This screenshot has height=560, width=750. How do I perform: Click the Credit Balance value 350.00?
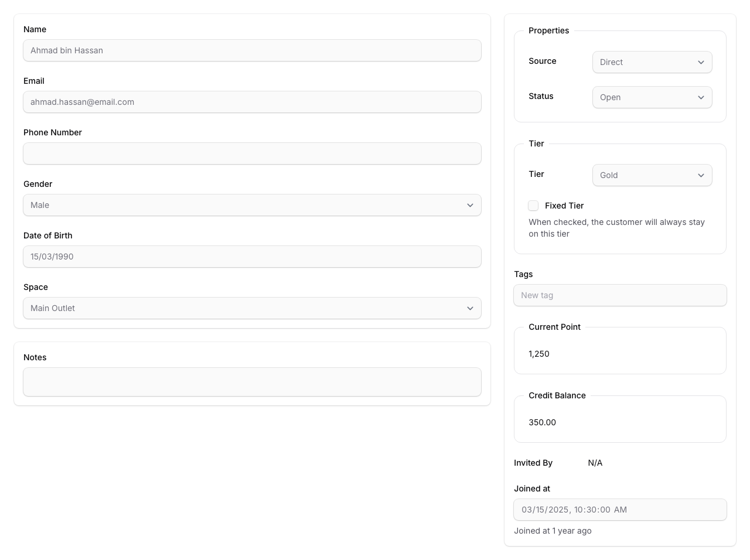(x=541, y=422)
